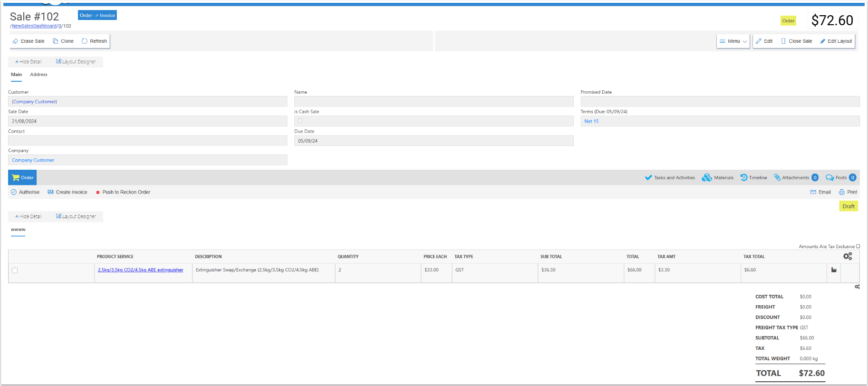Select the Order tab
The height and width of the screenshot is (386, 868).
tap(22, 178)
